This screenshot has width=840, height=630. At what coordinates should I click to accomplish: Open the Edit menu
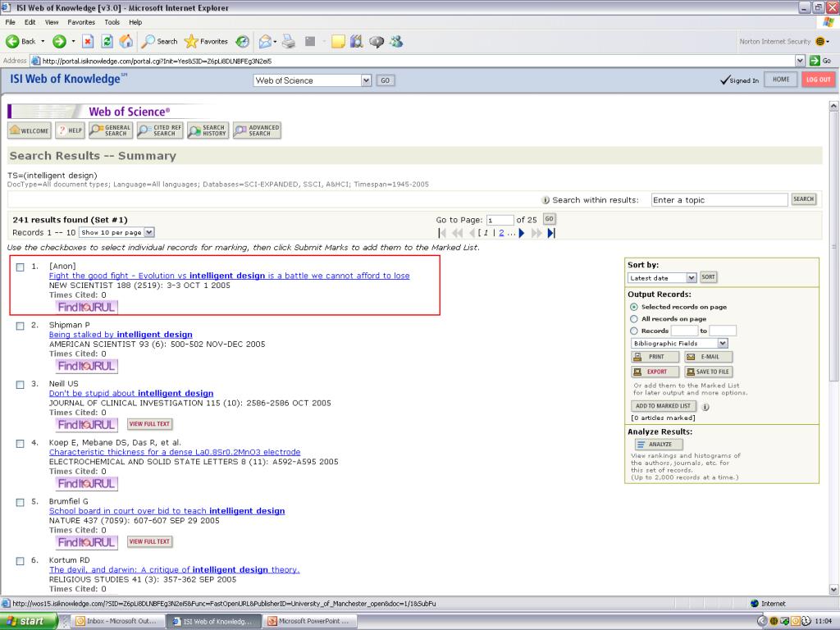[x=30, y=22]
